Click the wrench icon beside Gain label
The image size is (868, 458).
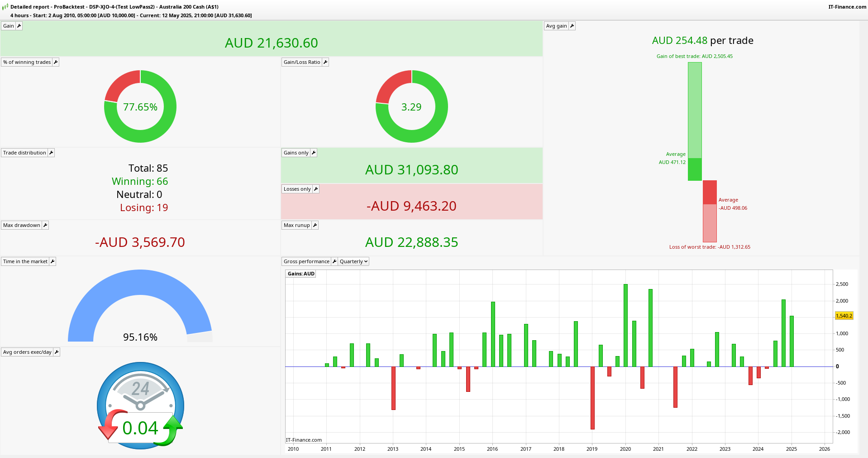tap(19, 26)
